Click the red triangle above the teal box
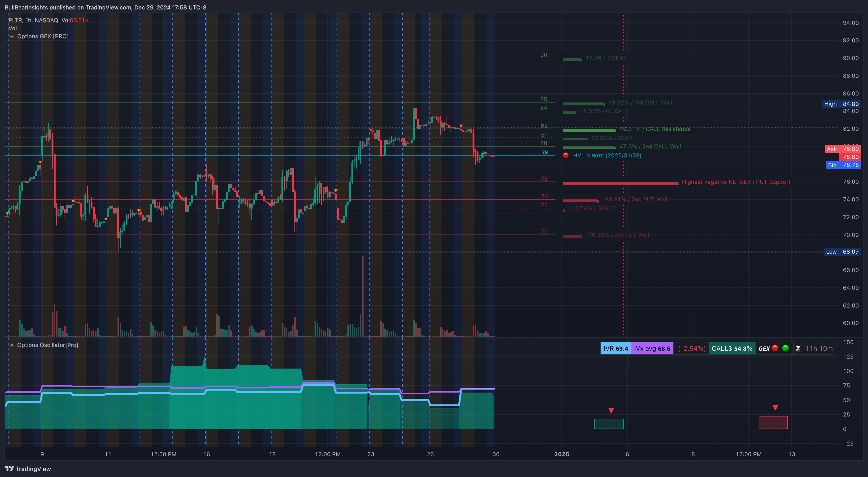This screenshot has width=868, height=477. [611, 411]
